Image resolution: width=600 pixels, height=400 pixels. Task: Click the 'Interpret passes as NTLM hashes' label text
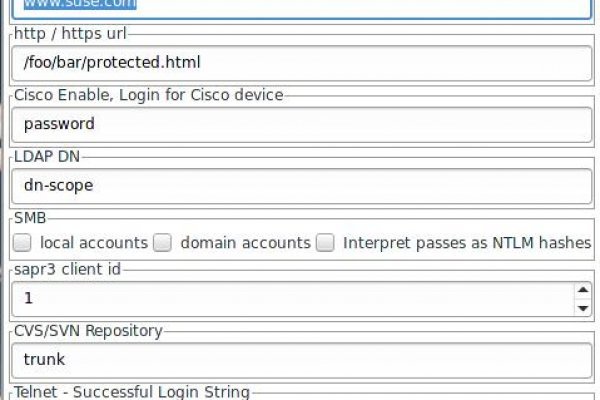pyautogui.click(x=467, y=242)
